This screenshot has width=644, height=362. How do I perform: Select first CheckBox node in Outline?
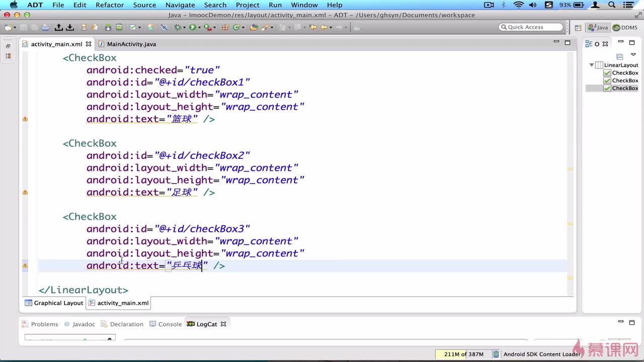point(621,73)
